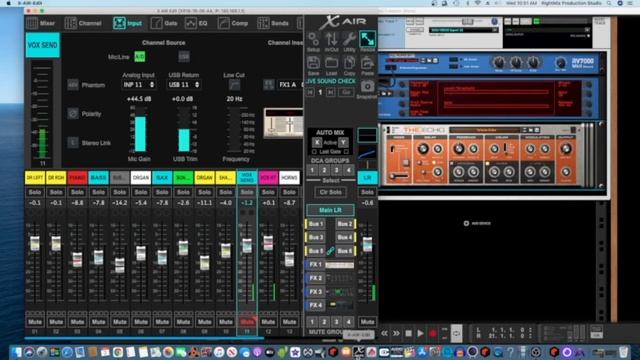Switch to the Gate tab

[164, 23]
